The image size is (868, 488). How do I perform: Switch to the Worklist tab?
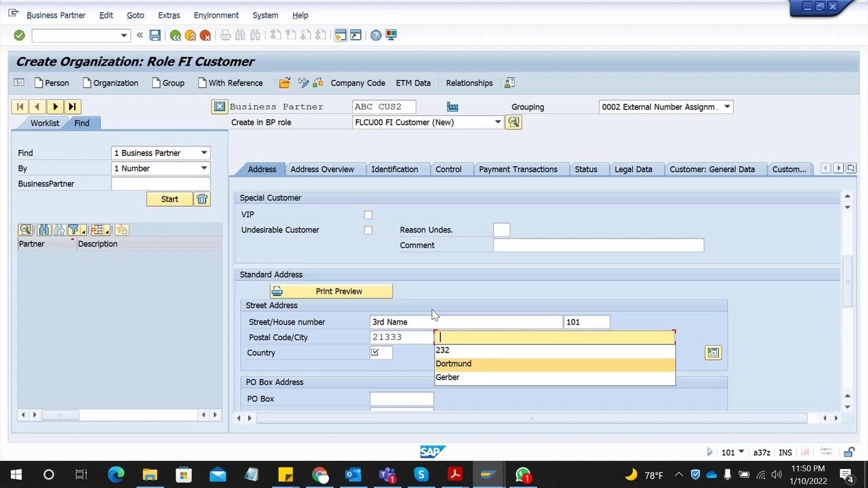45,123
